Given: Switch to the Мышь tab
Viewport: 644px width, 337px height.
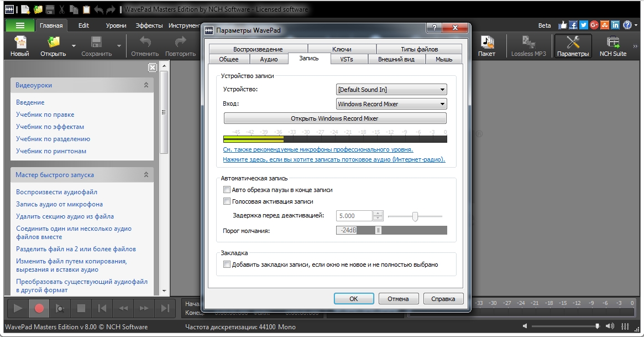Looking at the screenshot, I should coord(443,59).
